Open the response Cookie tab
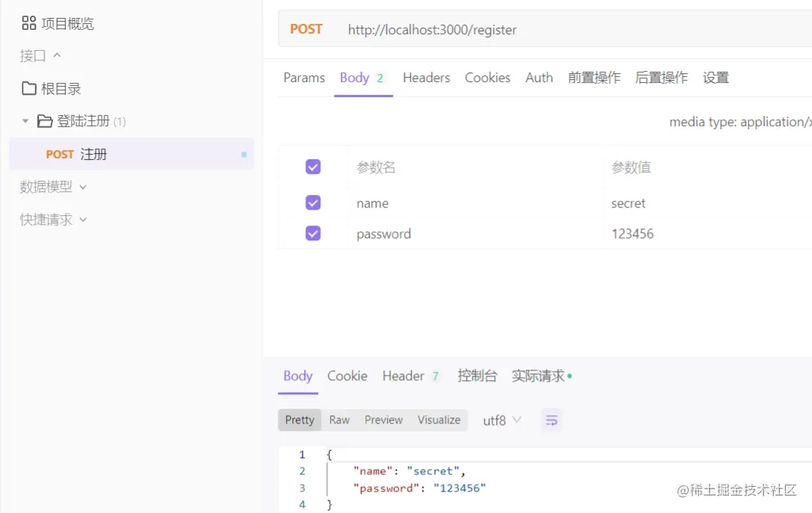The image size is (812, 513). (x=347, y=376)
